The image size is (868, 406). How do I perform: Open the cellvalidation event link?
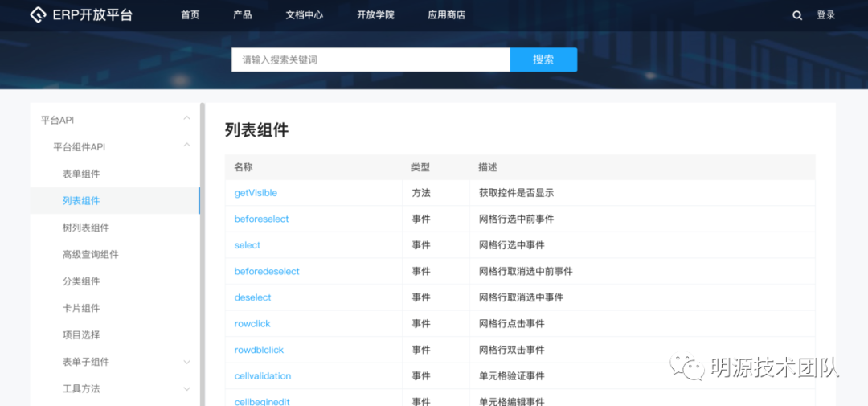click(x=262, y=376)
